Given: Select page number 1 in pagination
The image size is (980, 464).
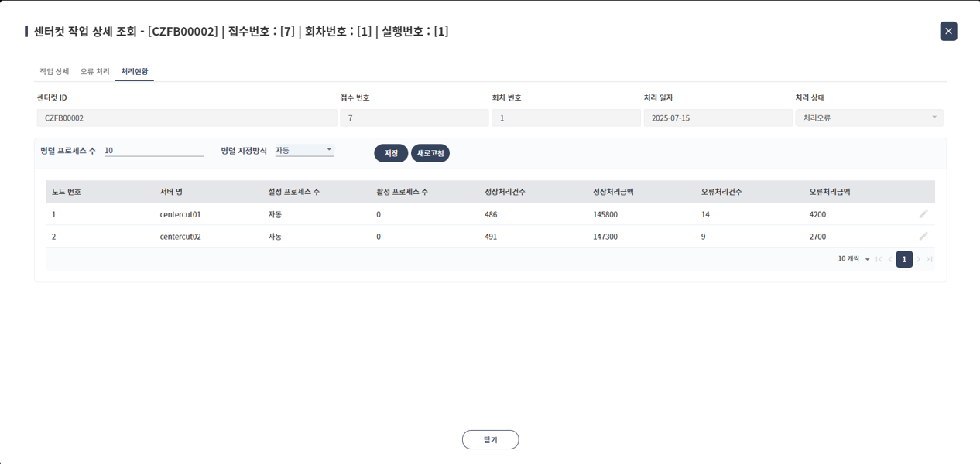Looking at the screenshot, I should point(904,259).
